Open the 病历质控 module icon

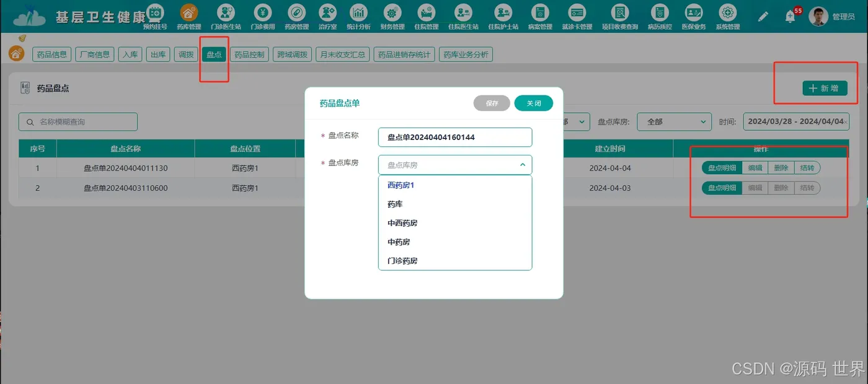point(660,12)
